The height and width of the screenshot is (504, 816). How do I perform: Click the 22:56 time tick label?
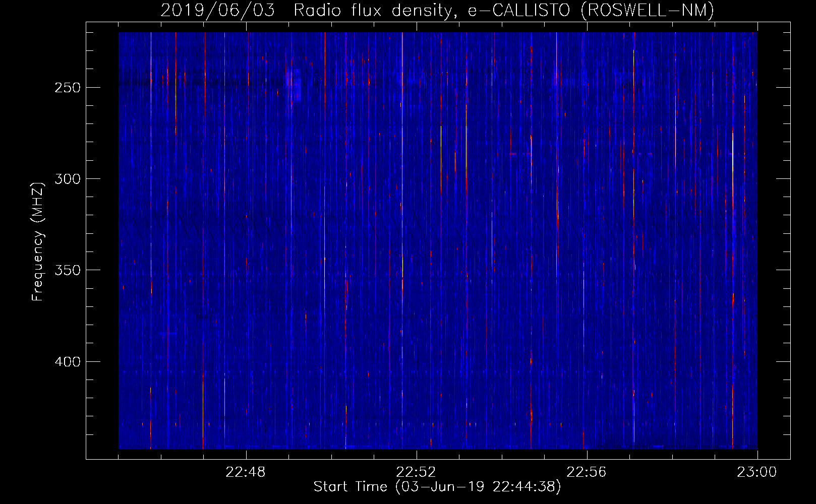pos(587,472)
